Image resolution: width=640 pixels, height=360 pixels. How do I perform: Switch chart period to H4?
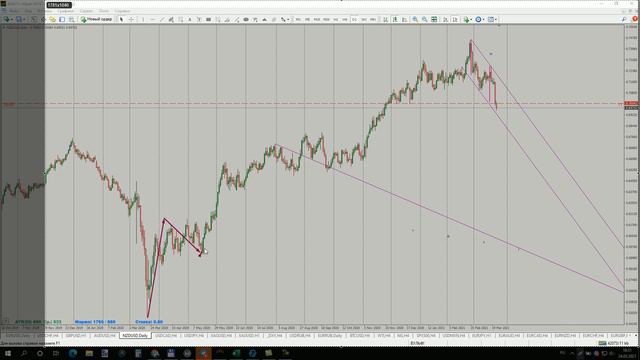point(345,19)
